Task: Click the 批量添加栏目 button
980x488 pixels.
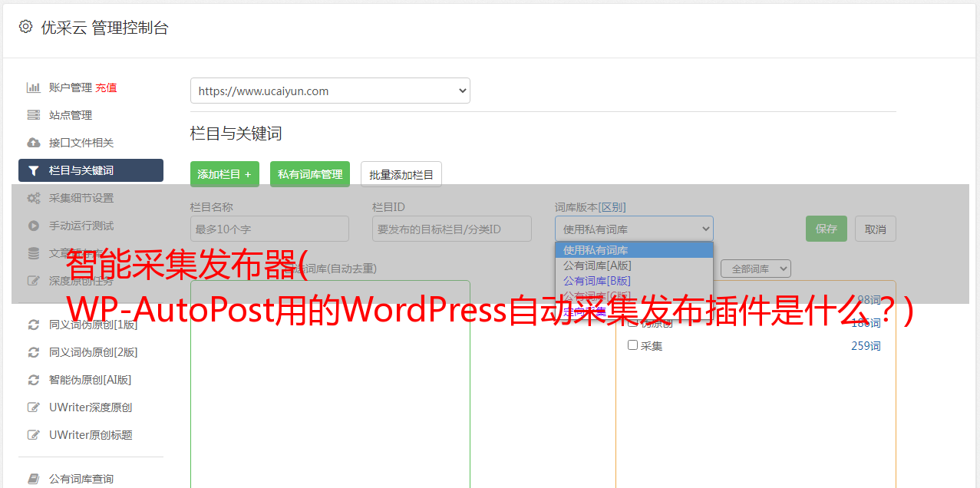Action: pyautogui.click(x=401, y=174)
